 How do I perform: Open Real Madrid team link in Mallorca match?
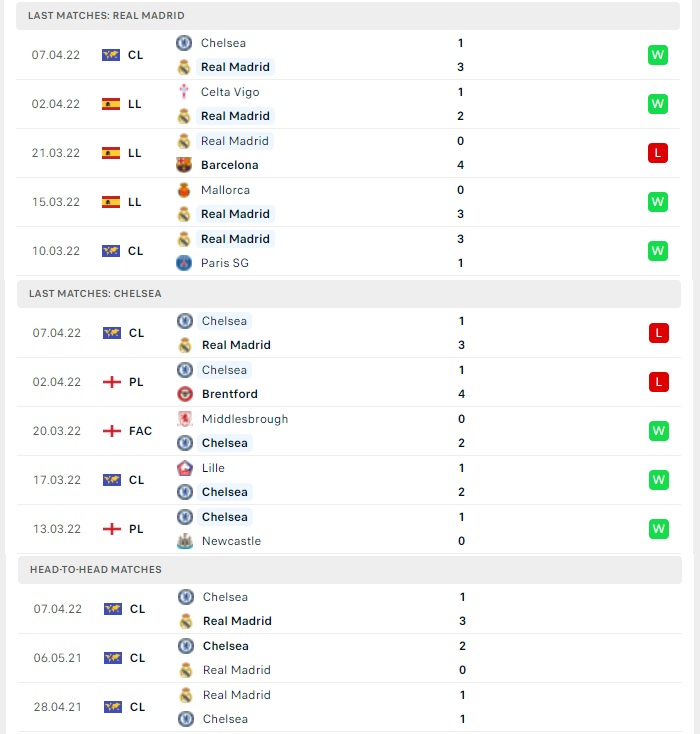tap(235, 214)
